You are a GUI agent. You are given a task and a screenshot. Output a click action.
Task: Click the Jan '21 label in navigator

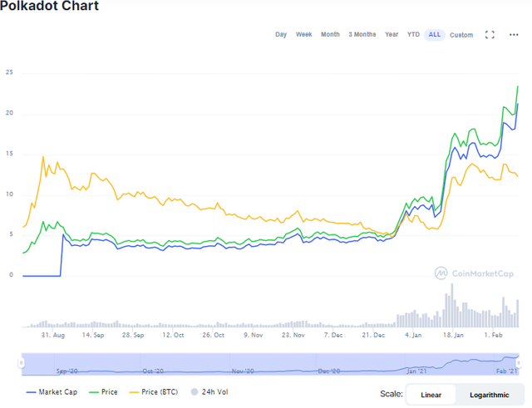416,371
